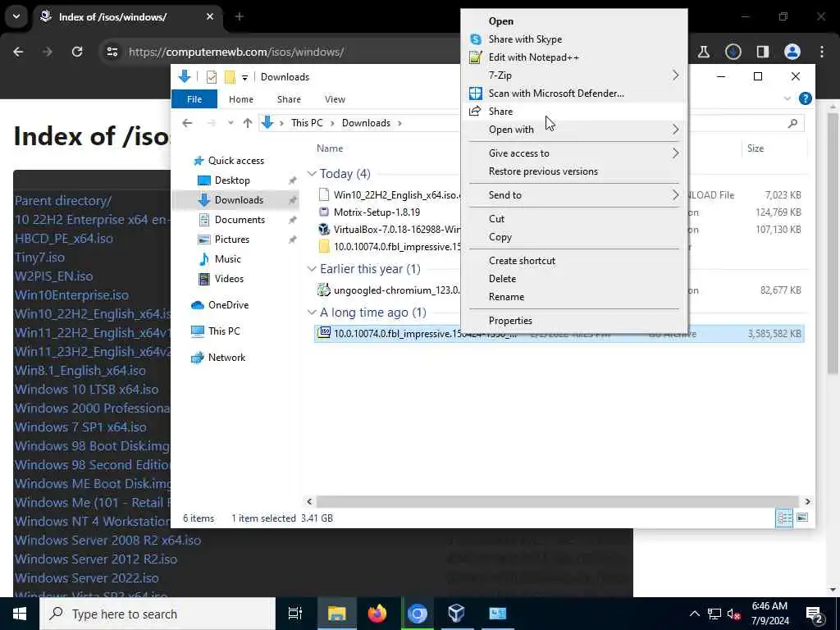Click the browser back arrow
The image size is (840, 630).
[18, 52]
